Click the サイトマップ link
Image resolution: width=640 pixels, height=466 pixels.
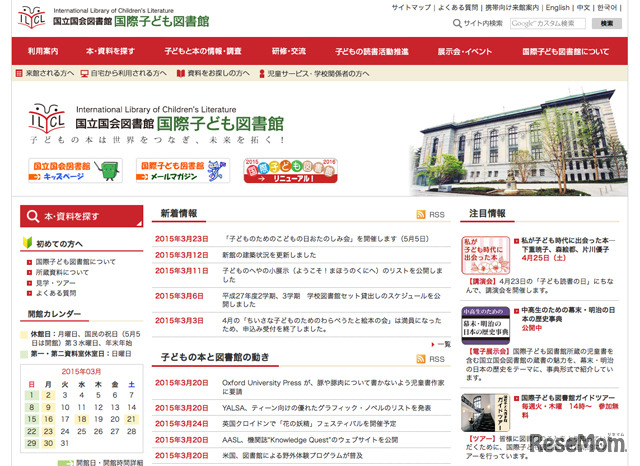coord(411,8)
